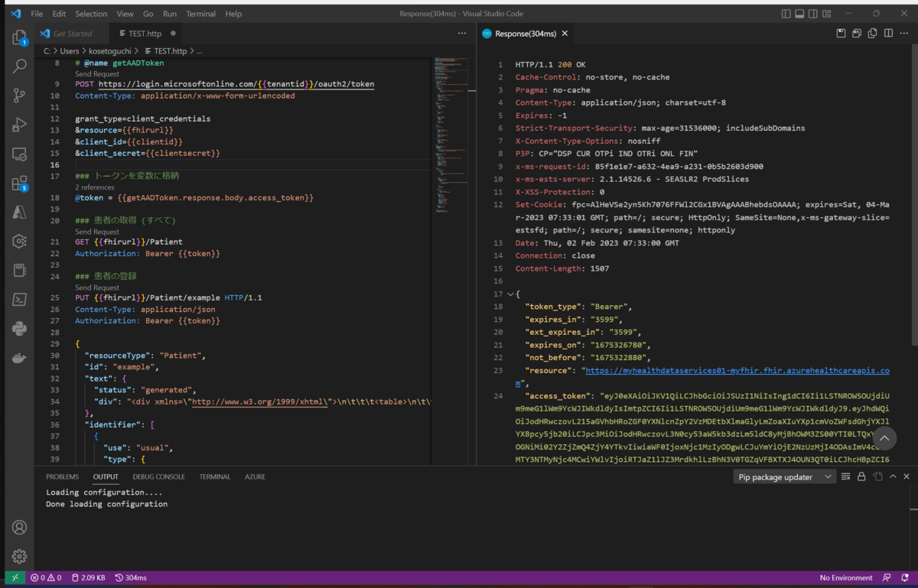Open the notifications bell
Screen dimensions: 918x588
[x=903, y=578]
